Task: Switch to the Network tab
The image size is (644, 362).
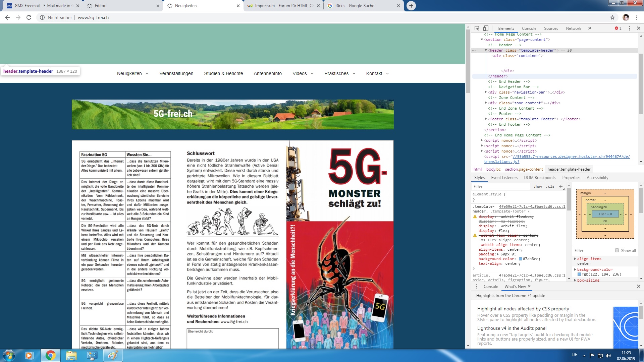Action: [x=573, y=28]
